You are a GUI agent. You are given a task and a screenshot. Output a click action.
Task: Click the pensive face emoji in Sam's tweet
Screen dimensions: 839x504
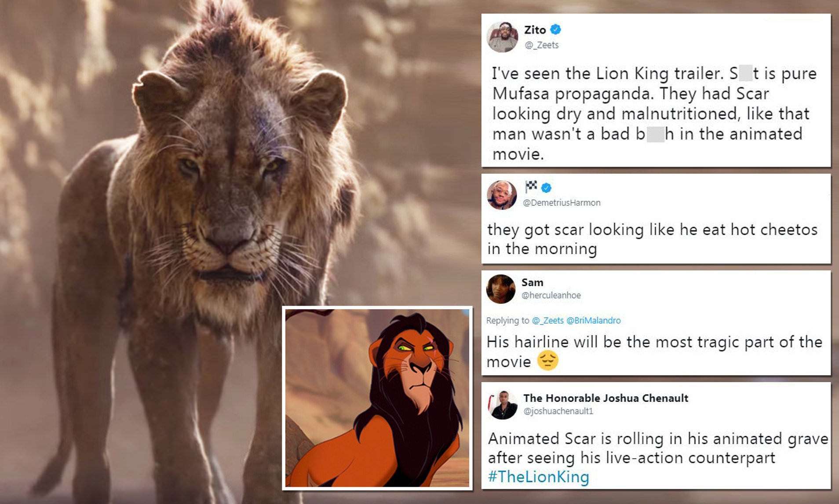tap(547, 361)
